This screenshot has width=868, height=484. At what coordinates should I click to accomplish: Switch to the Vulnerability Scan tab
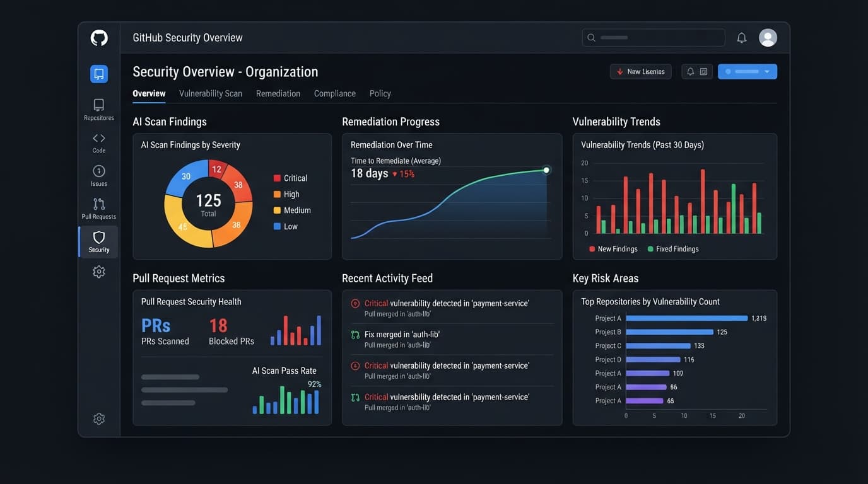point(211,93)
